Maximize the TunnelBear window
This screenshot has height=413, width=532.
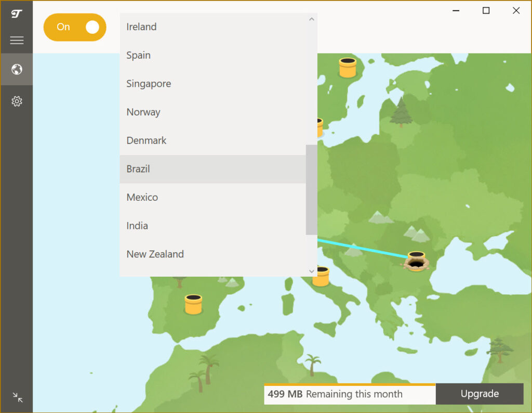click(x=486, y=10)
